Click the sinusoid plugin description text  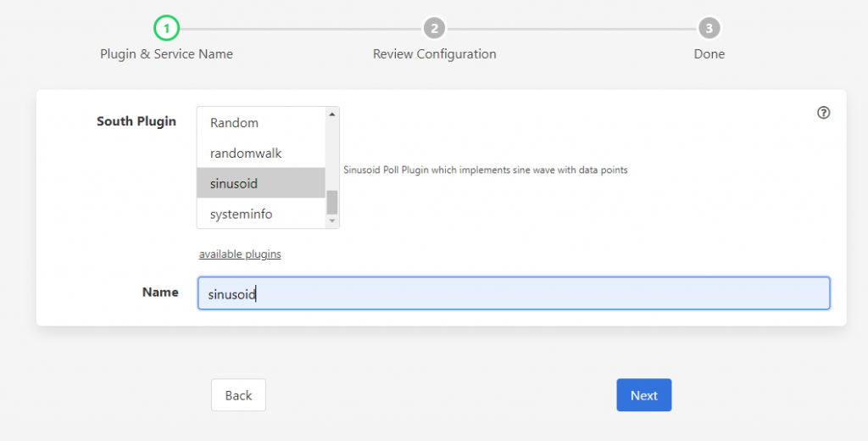tap(486, 170)
